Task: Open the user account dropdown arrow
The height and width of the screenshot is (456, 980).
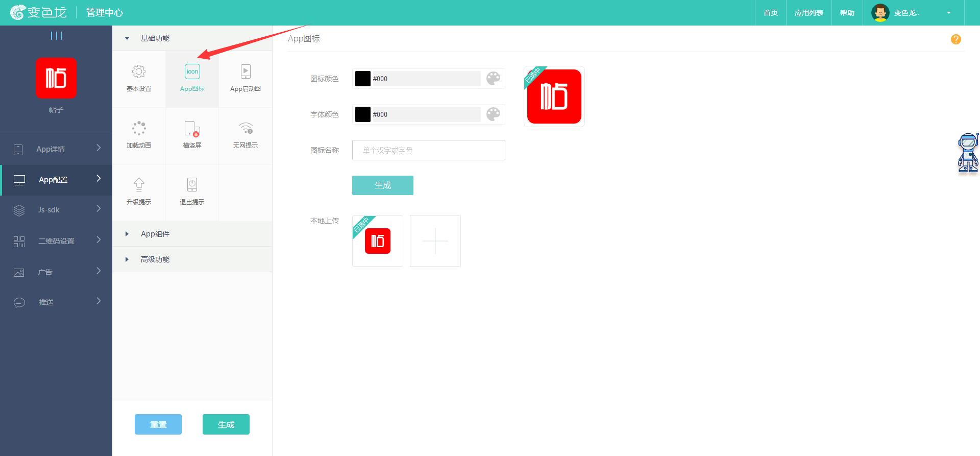Action: (948, 13)
